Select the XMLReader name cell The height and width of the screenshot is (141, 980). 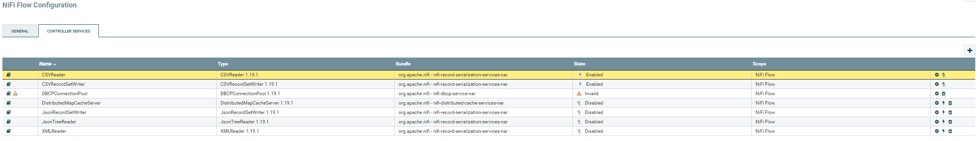tap(127, 131)
